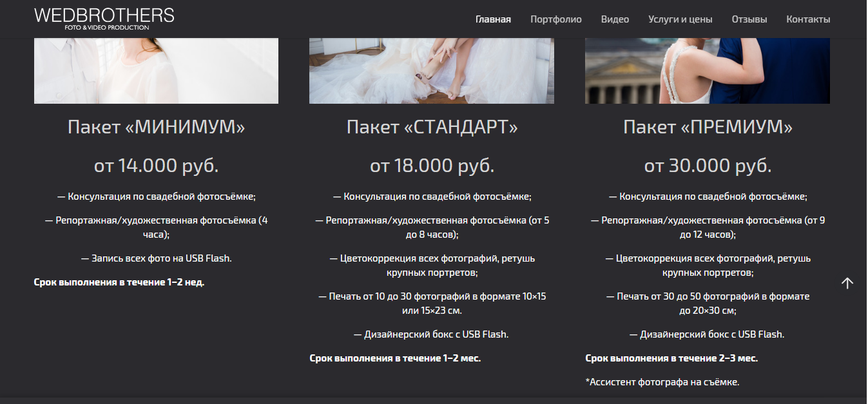Image resolution: width=868 pixels, height=404 pixels.
Task: Click Запись всех фото на USB Flash
Action: click(x=156, y=258)
